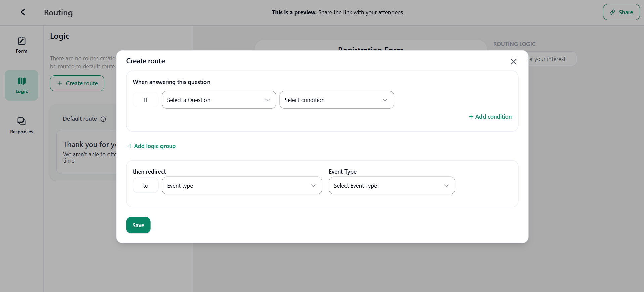Click the Share button label
This screenshot has width=644, height=292.
(626, 12)
